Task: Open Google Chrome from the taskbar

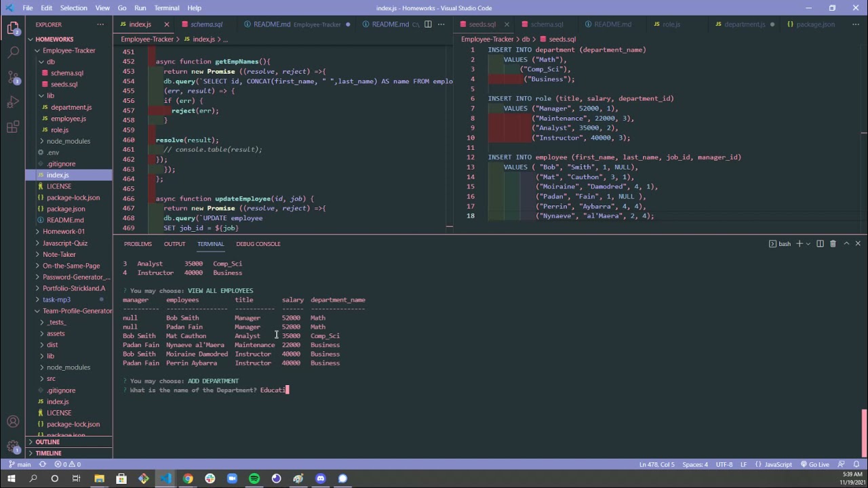Action: (x=188, y=479)
